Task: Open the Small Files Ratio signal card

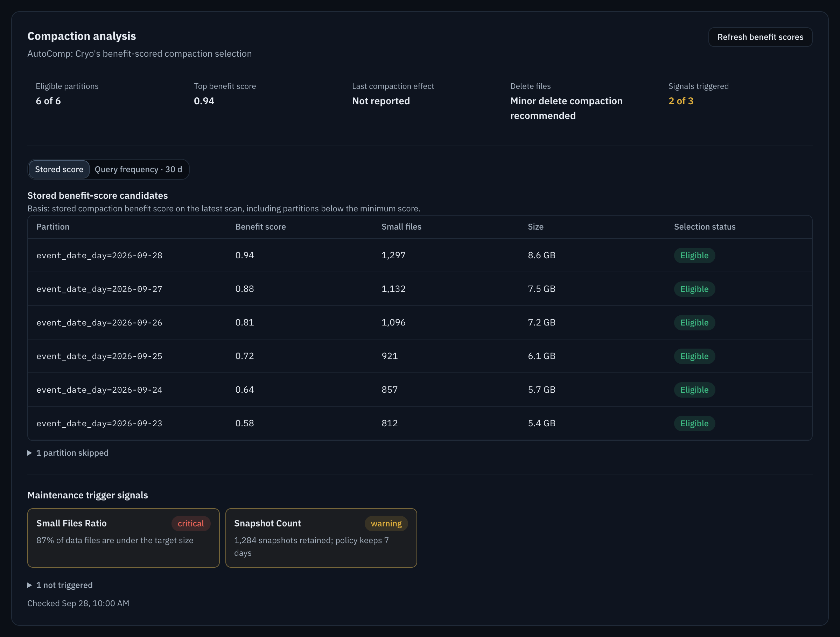Action: coord(124,538)
